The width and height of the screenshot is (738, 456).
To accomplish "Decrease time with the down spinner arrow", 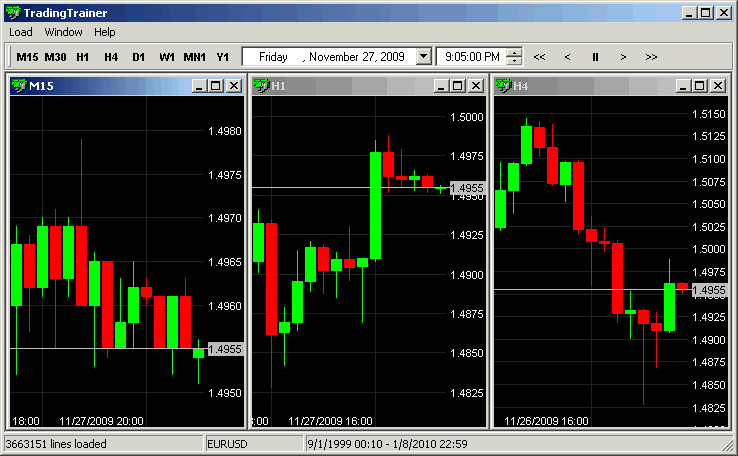I will [x=514, y=61].
